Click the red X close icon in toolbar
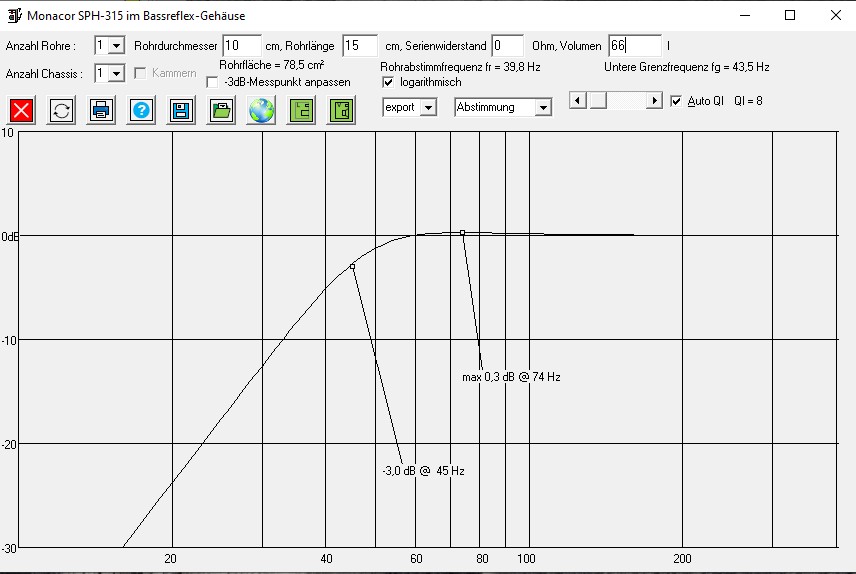The width and height of the screenshot is (856, 574). pyautogui.click(x=22, y=110)
